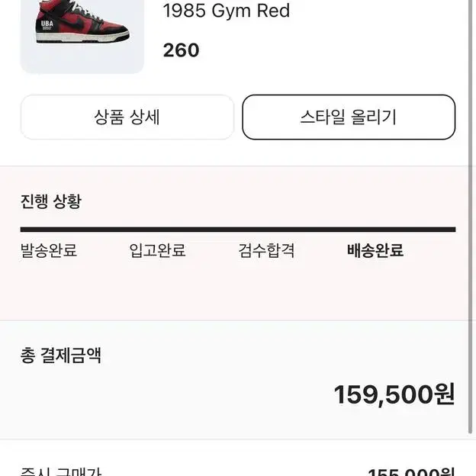Select the 검수합격 progress step
Image resolution: width=476 pixels, height=476 pixels.
pos(266,250)
